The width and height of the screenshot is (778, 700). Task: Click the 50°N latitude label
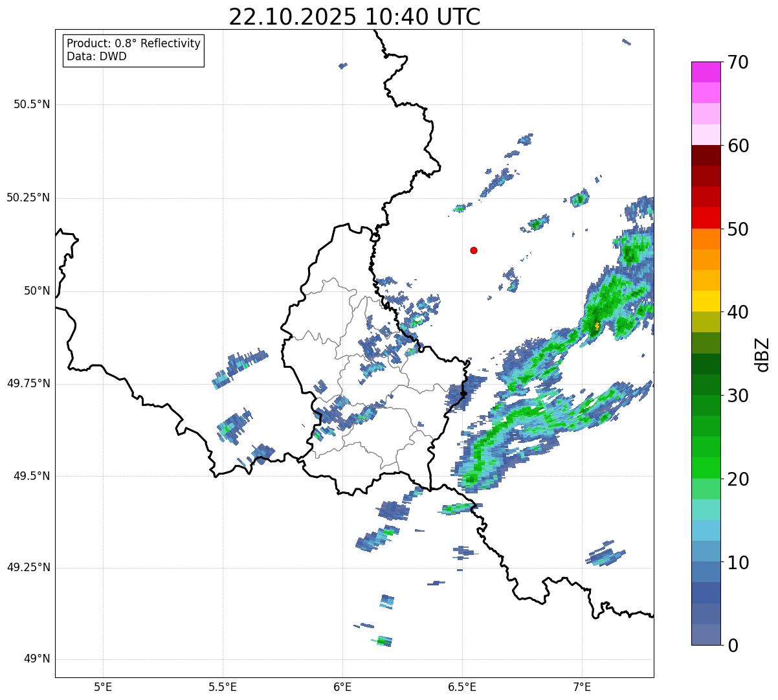coord(37,291)
